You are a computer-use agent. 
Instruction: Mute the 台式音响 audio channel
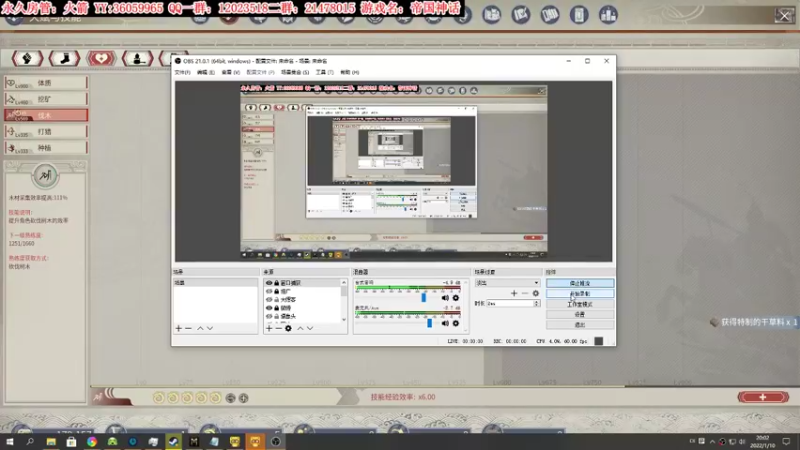pos(445,298)
